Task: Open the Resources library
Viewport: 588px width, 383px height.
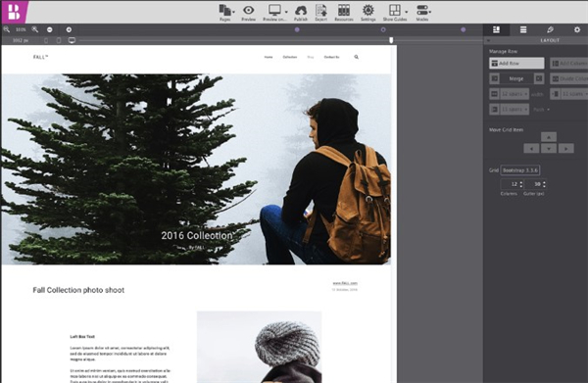Action: click(344, 10)
